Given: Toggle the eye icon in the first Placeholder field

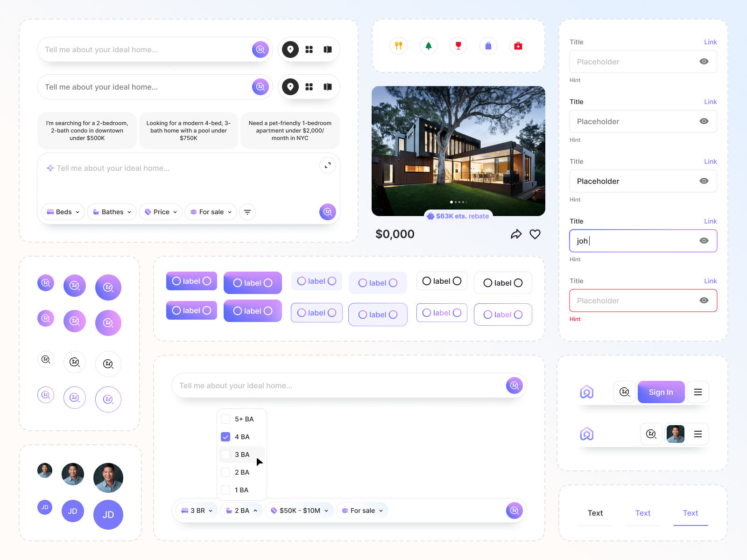Looking at the screenshot, I should coord(704,62).
